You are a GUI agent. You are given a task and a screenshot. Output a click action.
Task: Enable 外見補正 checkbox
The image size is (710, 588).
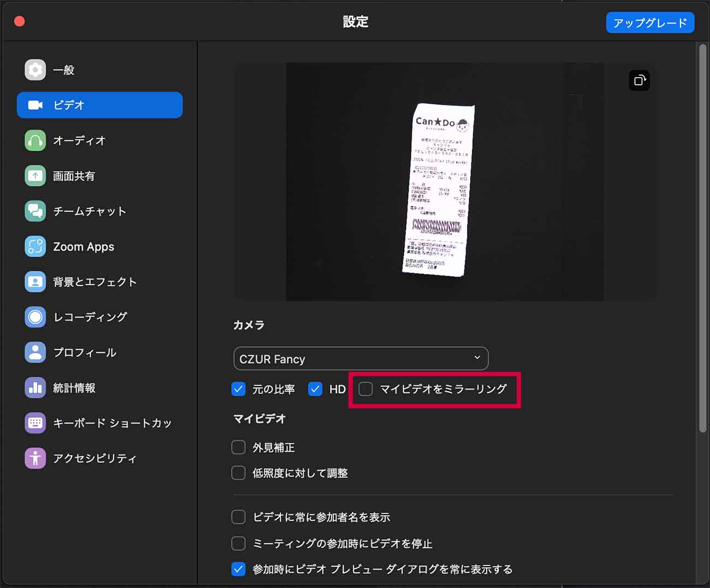click(239, 447)
